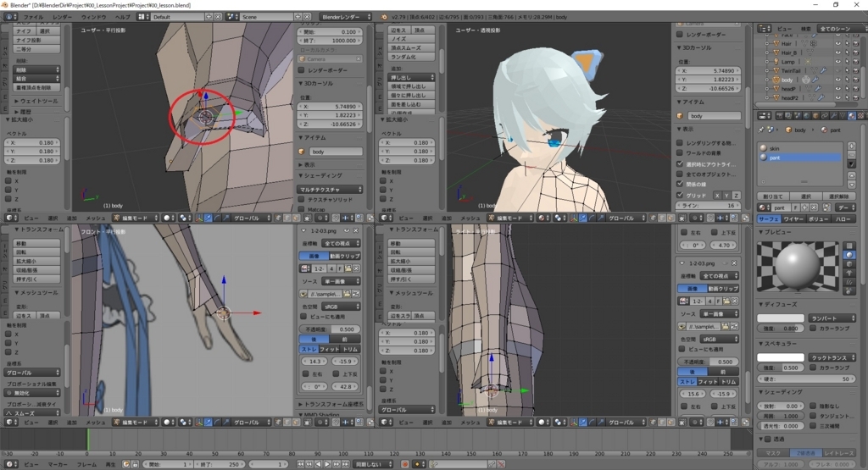Toggle material nodes icon beside pant name
The height and width of the screenshot is (470, 868).
coord(826,207)
